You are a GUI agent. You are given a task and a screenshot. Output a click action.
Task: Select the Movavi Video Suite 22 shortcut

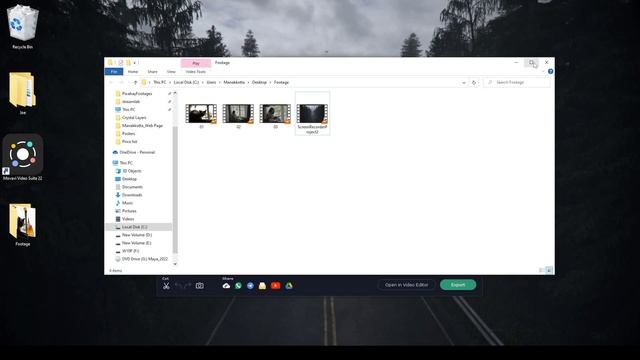point(22,158)
